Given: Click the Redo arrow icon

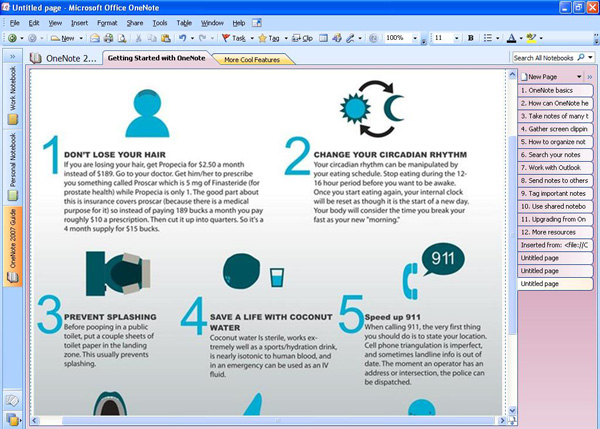Looking at the screenshot, I should pos(202,38).
